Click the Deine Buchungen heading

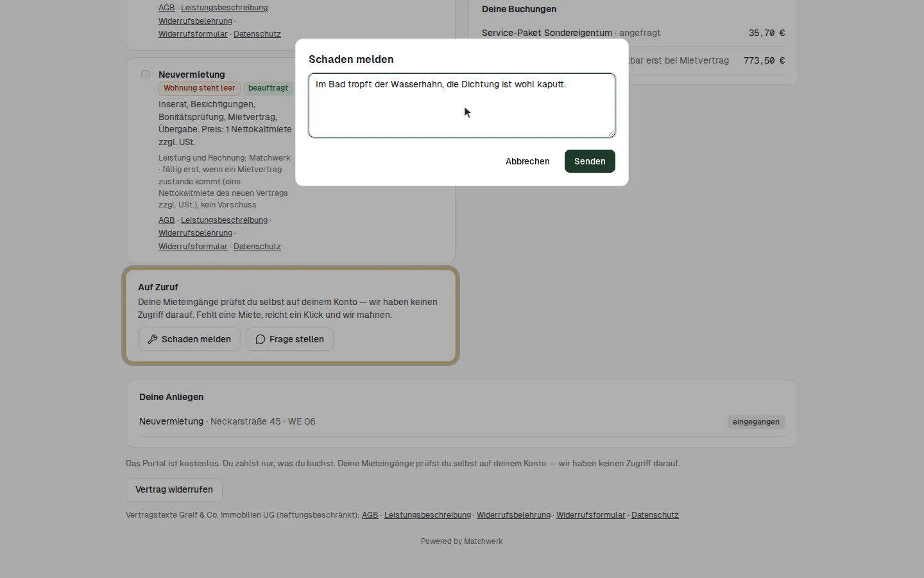[519, 10]
